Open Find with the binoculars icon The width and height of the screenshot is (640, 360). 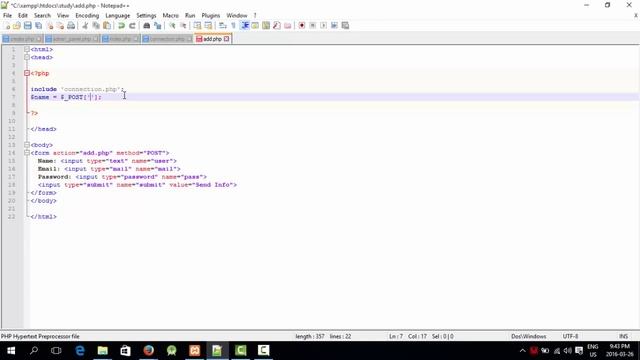pos(147,26)
